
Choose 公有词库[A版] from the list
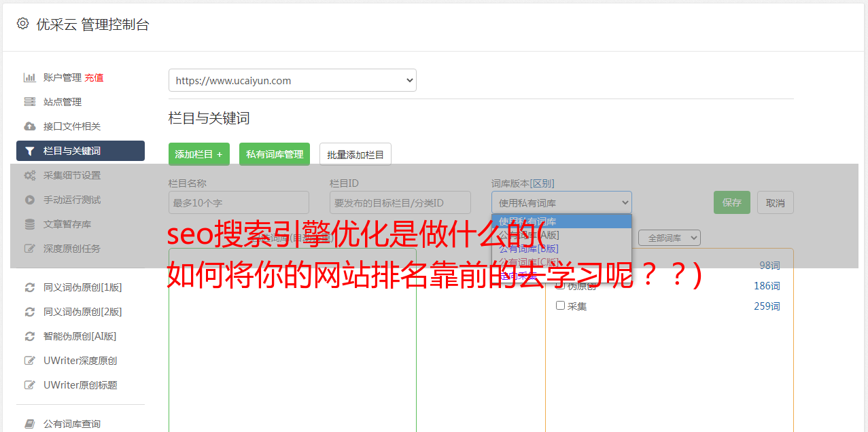(561, 235)
